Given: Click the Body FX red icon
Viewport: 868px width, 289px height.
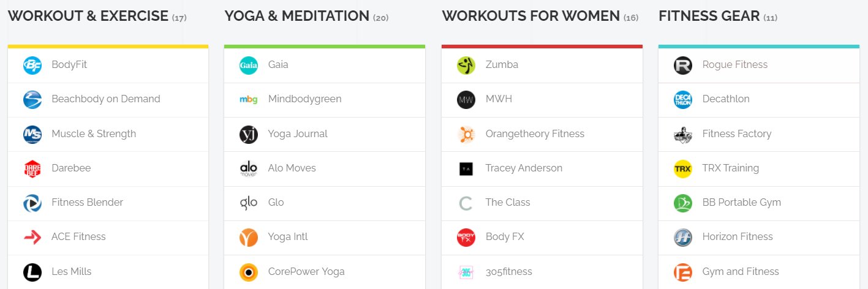Looking at the screenshot, I should click(466, 237).
